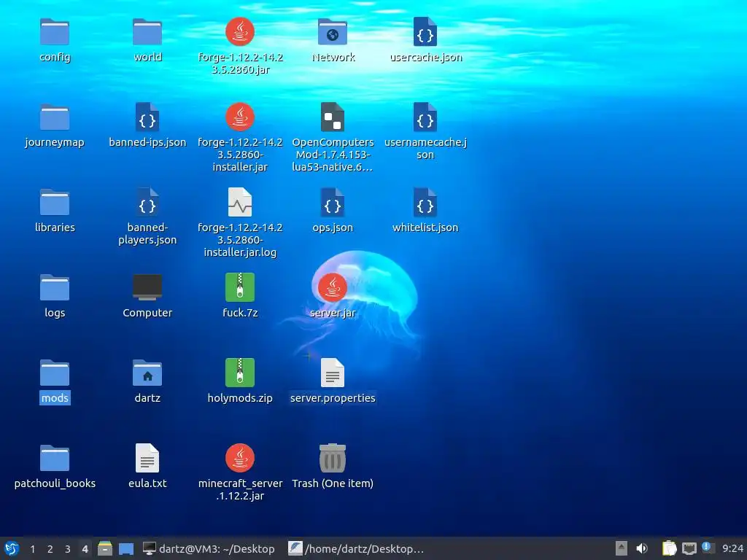Select minecraft_server.1.12.2.jar icon
747x560 pixels.
coord(240,458)
